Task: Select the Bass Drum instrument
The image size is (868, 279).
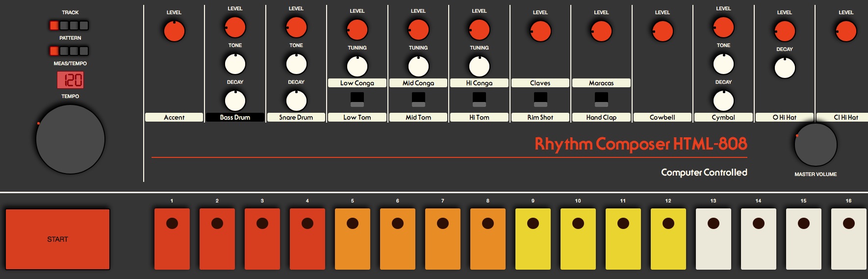Action: [x=235, y=117]
